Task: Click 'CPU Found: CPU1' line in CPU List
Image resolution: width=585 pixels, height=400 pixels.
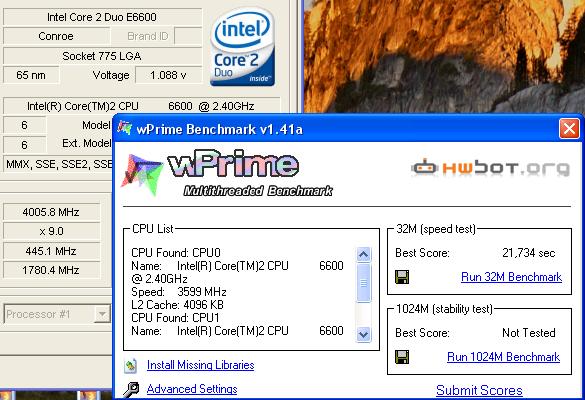Action: click(175, 318)
